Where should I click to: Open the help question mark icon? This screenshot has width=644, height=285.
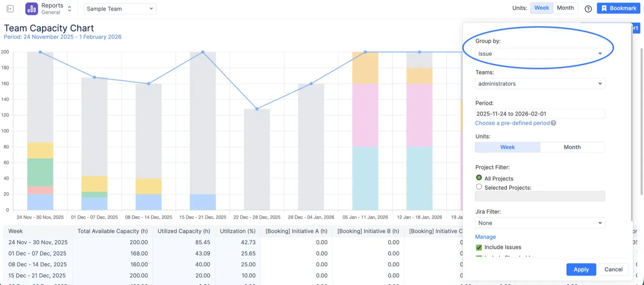click(x=588, y=8)
